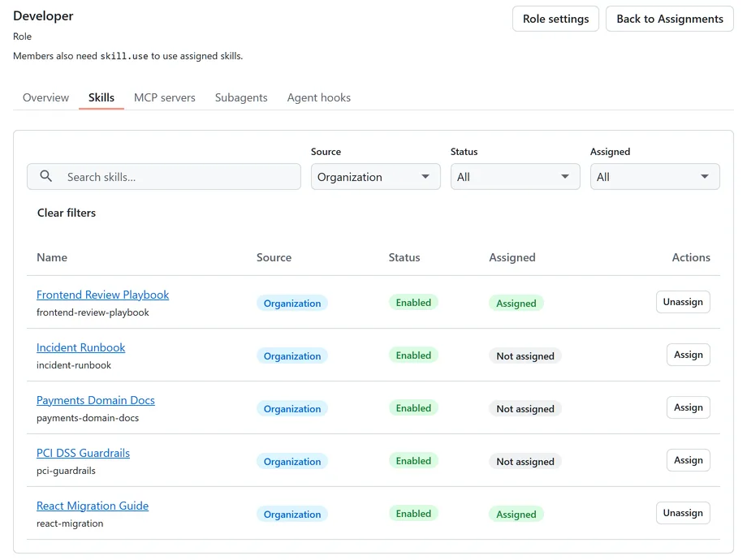Click the Name column header
The width and height of the screenshot is (747, 560).
(x=52, y=257)
